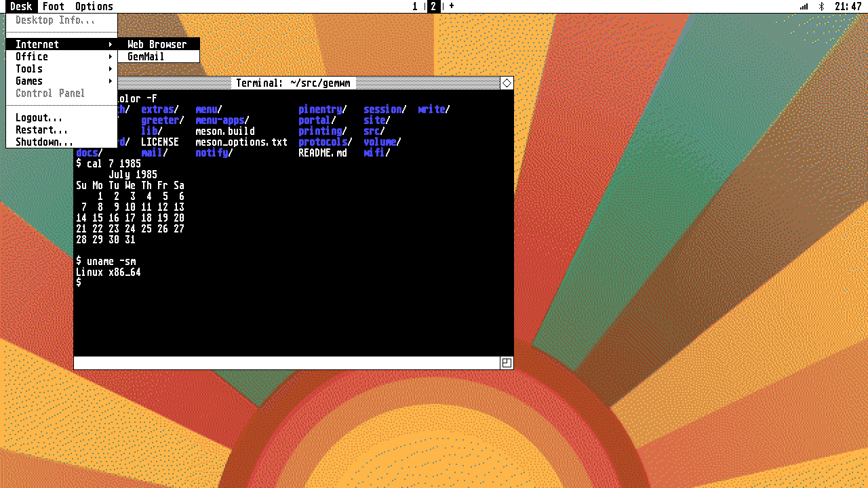
Task: Click the meson_options.txt file name
Action: coord(241,142)
